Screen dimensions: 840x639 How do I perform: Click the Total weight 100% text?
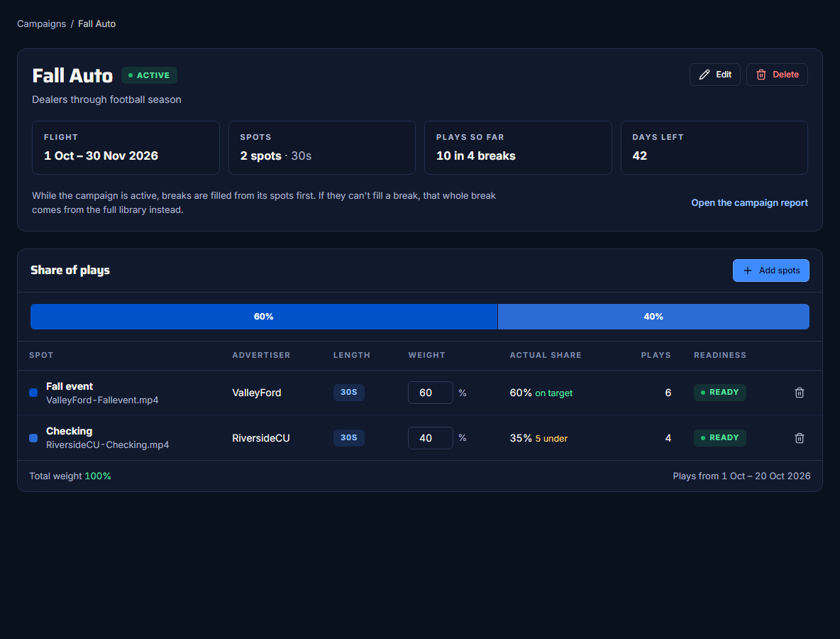[x=70, y=476]
